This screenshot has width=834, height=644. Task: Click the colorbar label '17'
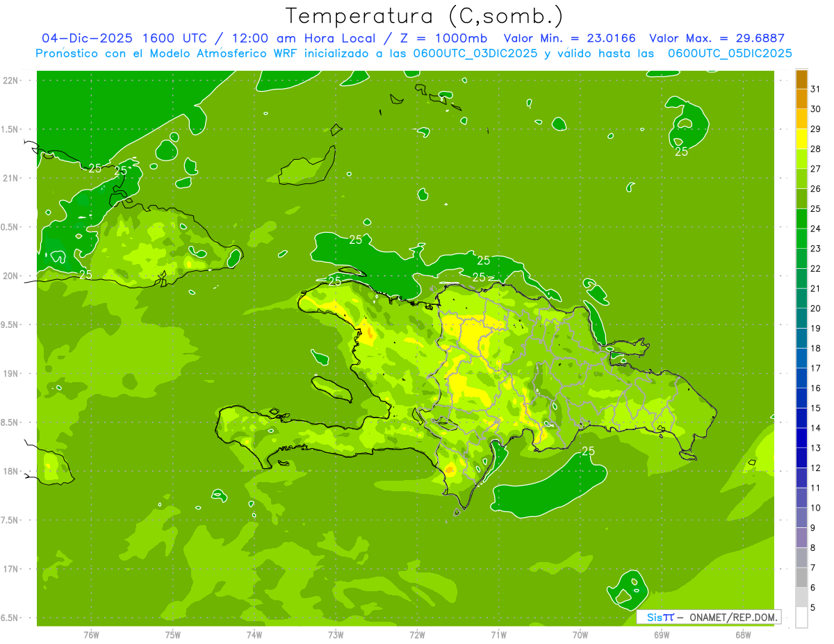(x=816, y=368)
